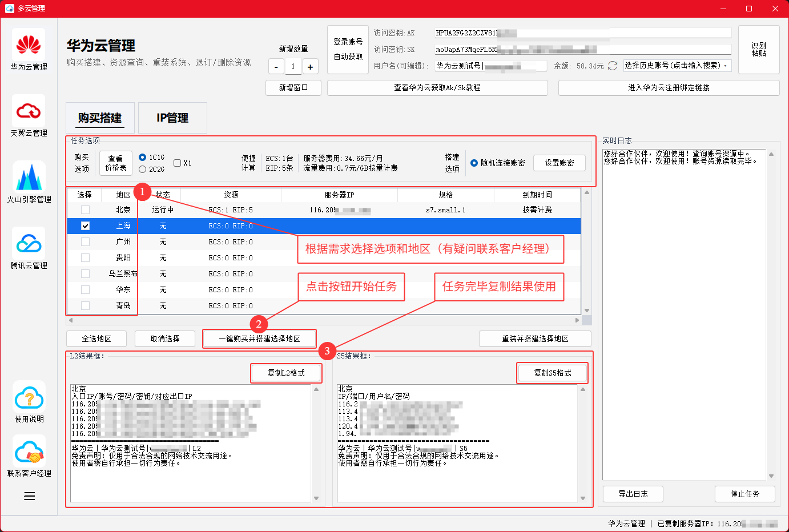Switch to the IP管理 tab
This screenshot has width=789, height=532.
tap(172, 118)
